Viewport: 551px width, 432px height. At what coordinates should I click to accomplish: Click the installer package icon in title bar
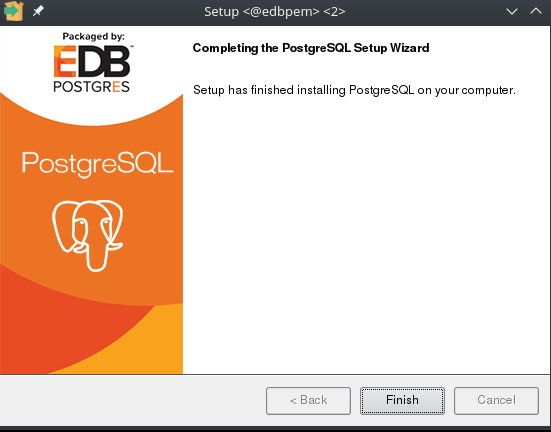(13, 11)
